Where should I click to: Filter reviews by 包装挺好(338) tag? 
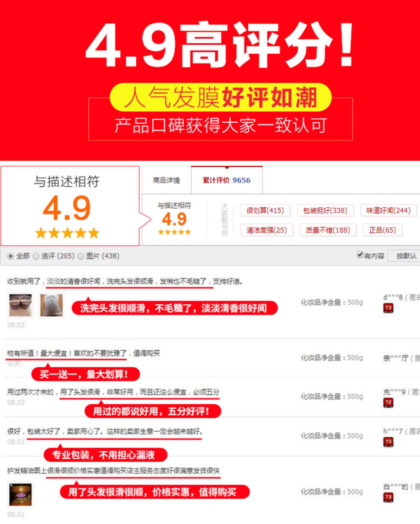pos(325,210)
